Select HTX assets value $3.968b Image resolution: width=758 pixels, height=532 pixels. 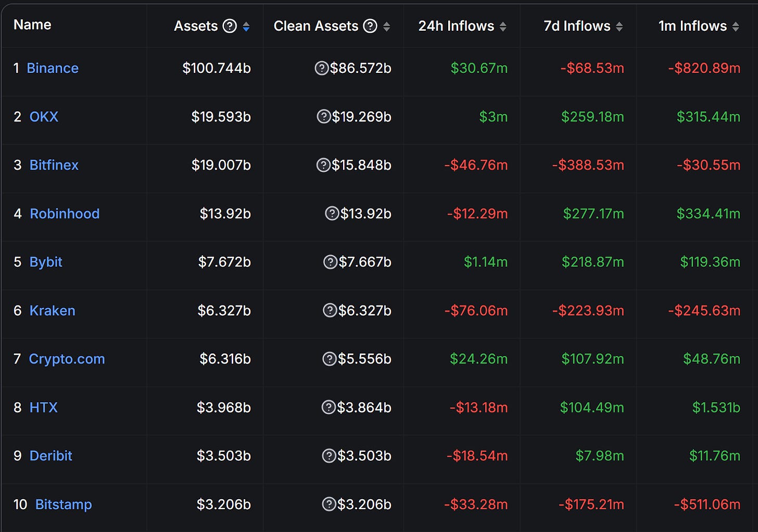point(224,407)
